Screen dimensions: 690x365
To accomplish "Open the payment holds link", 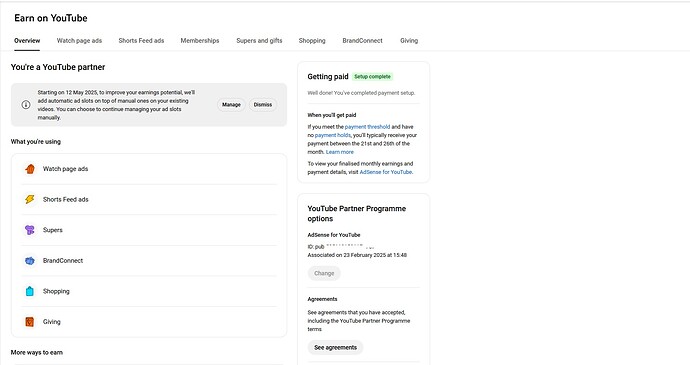I will pyautogui.click(x=333, y=135).
